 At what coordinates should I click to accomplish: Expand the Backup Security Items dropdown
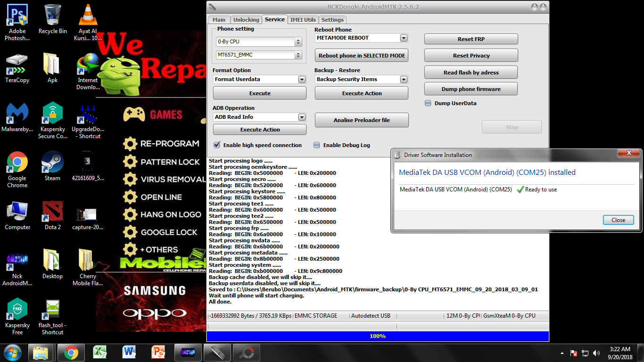(x=404, y=79)
